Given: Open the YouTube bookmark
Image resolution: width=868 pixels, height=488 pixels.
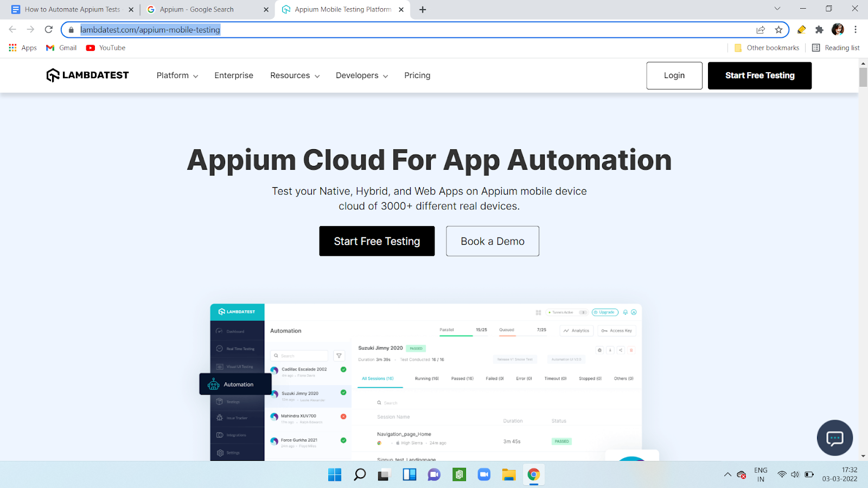Looking at the screenshot, I should 106,48.
